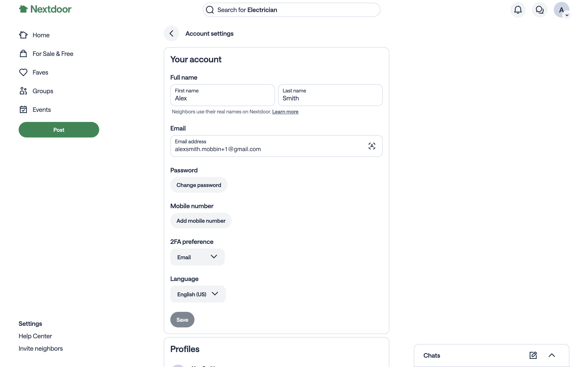Follow the Learn more link
The width and height of the screenshot is (588, 367).
[285, 112]
